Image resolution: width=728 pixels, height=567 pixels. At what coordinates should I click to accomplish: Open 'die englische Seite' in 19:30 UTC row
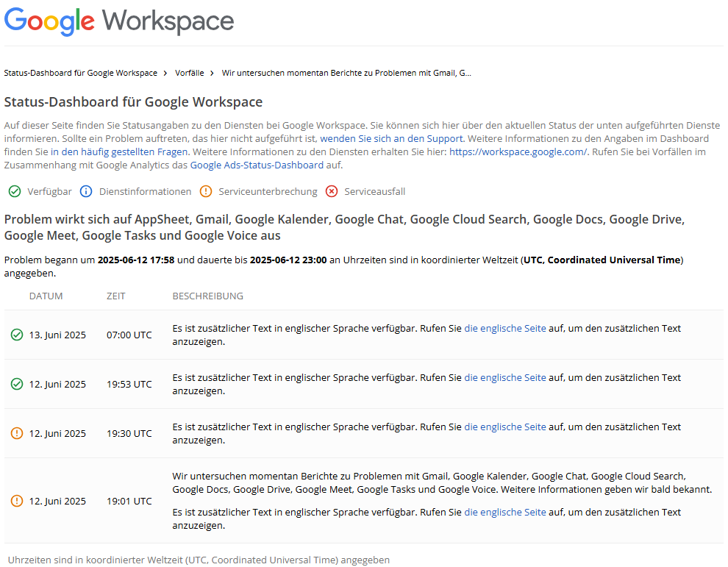click(x=505, y=427)
